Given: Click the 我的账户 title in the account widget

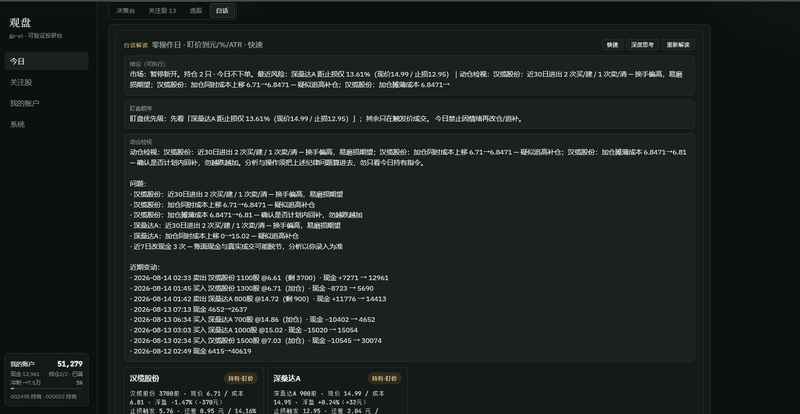Looking at the screenshot, I should click(x=22, y=364).
